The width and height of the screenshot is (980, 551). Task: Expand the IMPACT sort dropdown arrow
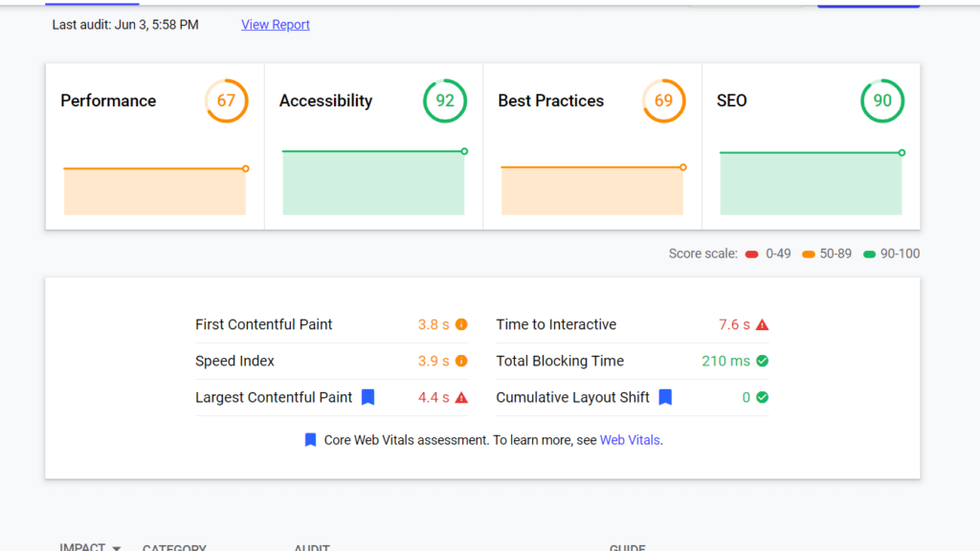pyautogui.click(x=117, y=548)
